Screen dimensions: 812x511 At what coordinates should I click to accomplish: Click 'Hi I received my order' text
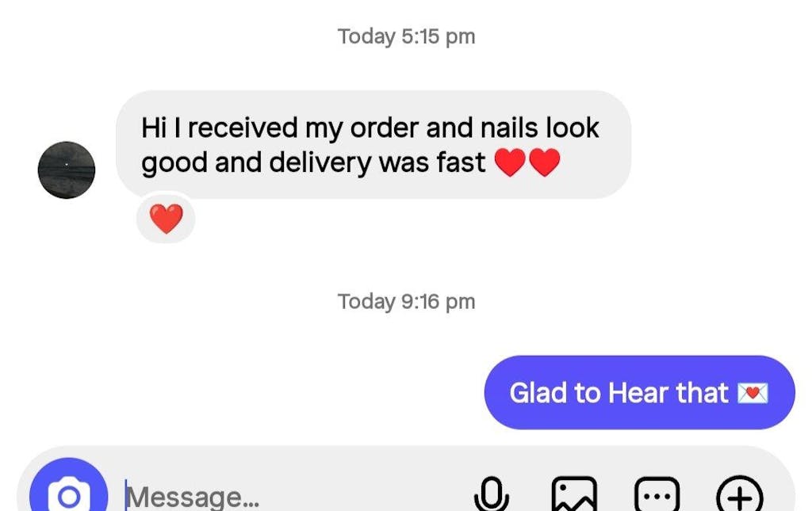278,128
